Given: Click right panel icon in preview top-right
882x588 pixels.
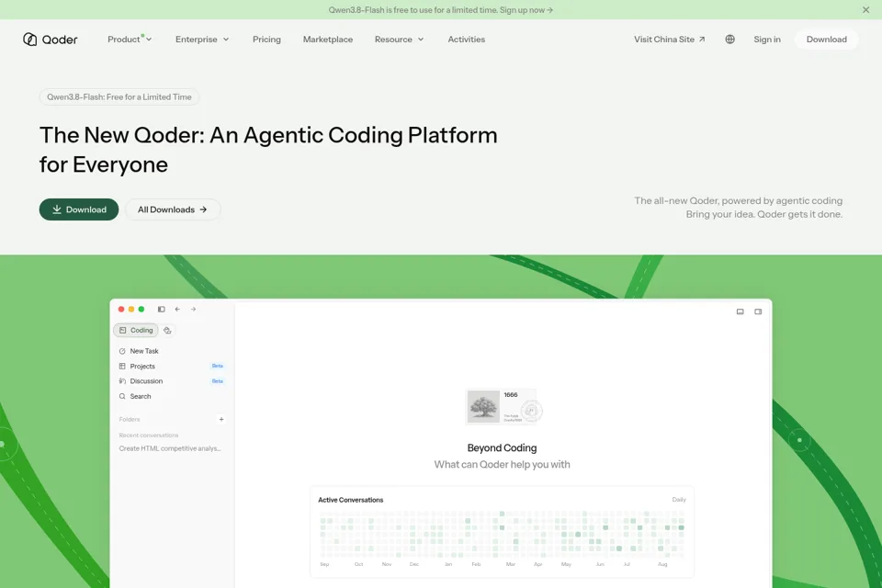Looking at the screenshot, I should (758, 311).
